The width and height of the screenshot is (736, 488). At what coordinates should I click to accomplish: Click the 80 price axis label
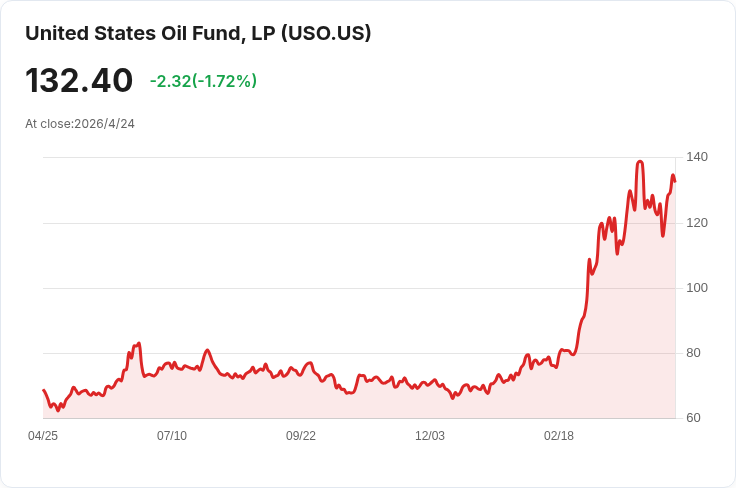point(693,353)
